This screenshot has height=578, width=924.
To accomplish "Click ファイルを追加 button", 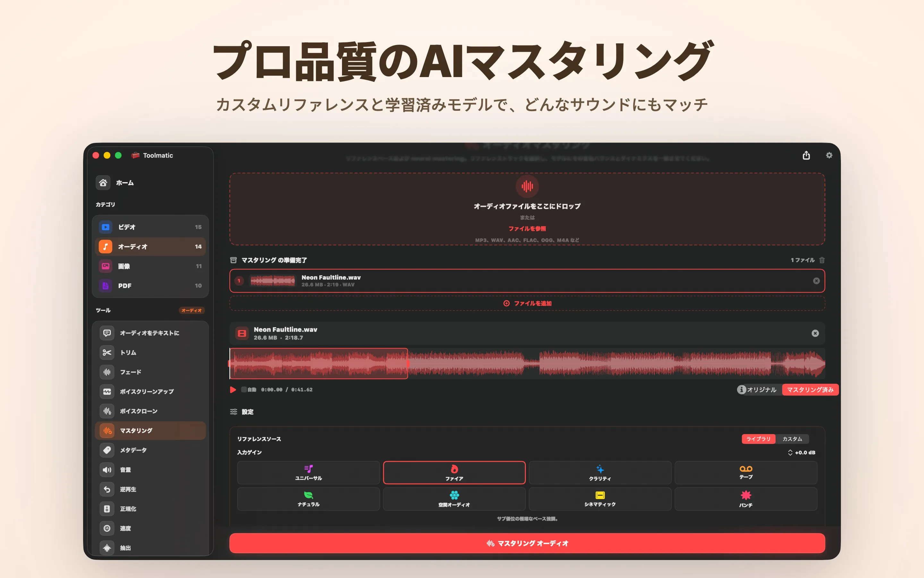I will click(x=527, y=303).
